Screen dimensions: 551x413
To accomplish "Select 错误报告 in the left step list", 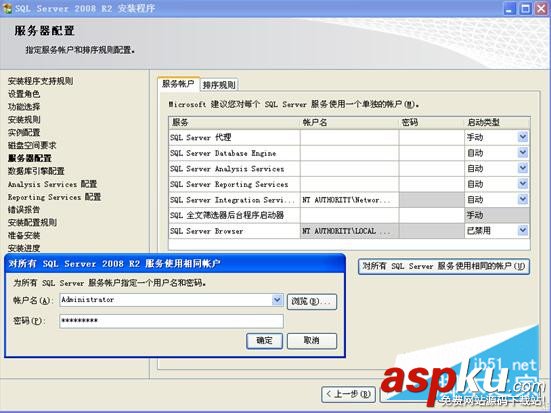I will coord(24,210).
